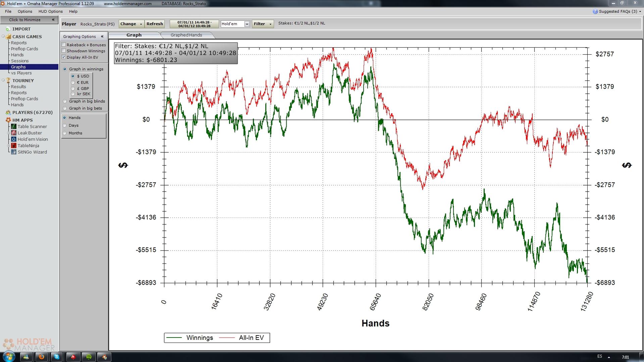Enable Rakeback + Bonuses checkbox
Screen dimensions: 644x362
(64, 45)
